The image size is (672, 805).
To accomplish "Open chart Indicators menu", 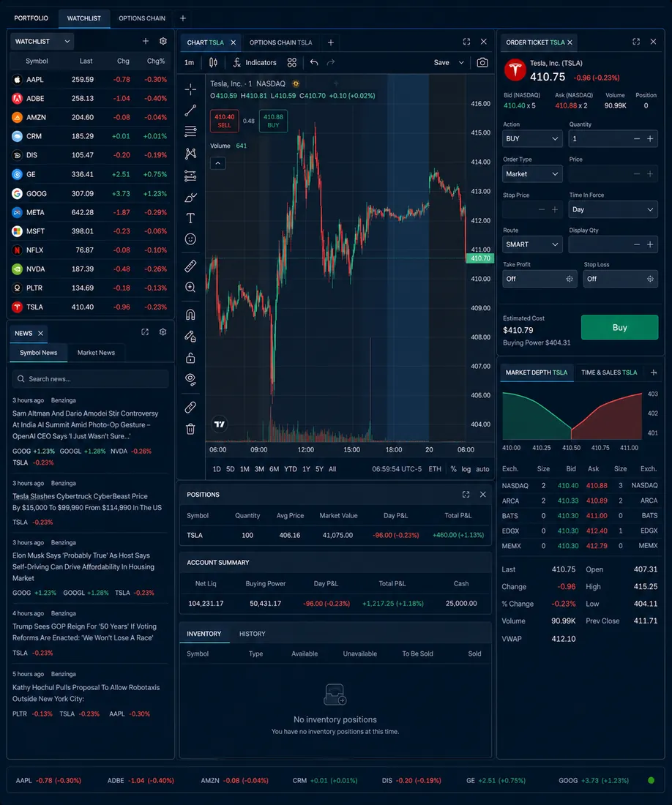I will point(255,63).
